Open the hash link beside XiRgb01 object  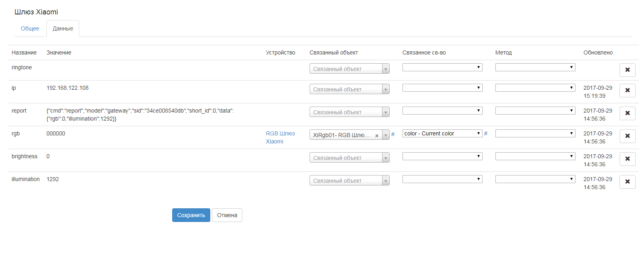tap(393, 134)
